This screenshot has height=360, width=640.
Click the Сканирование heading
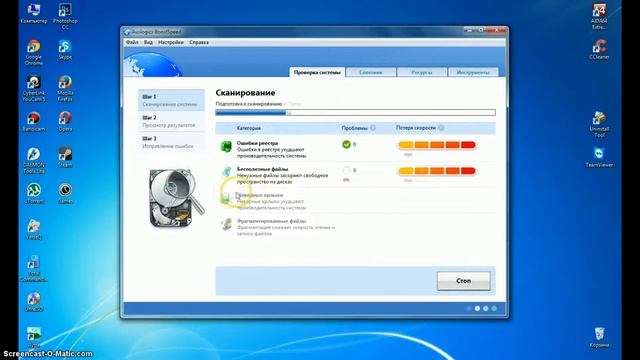[x=245, y=93]
